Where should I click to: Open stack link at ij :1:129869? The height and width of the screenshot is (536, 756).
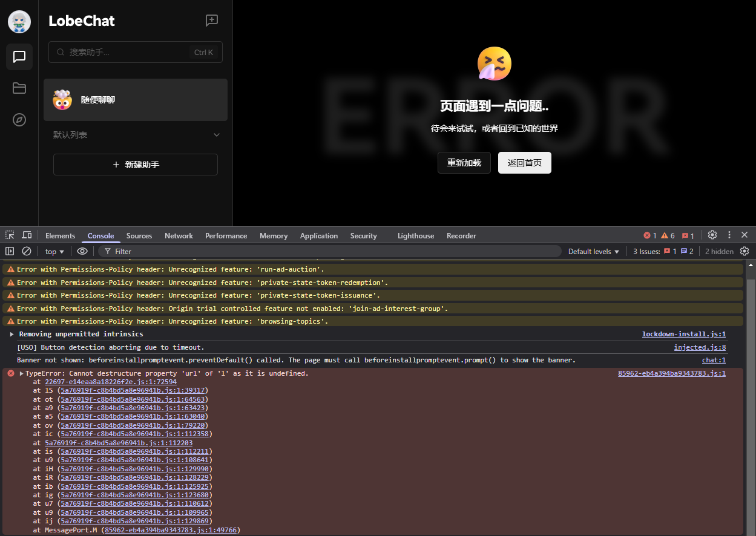[x=134, y=521]
